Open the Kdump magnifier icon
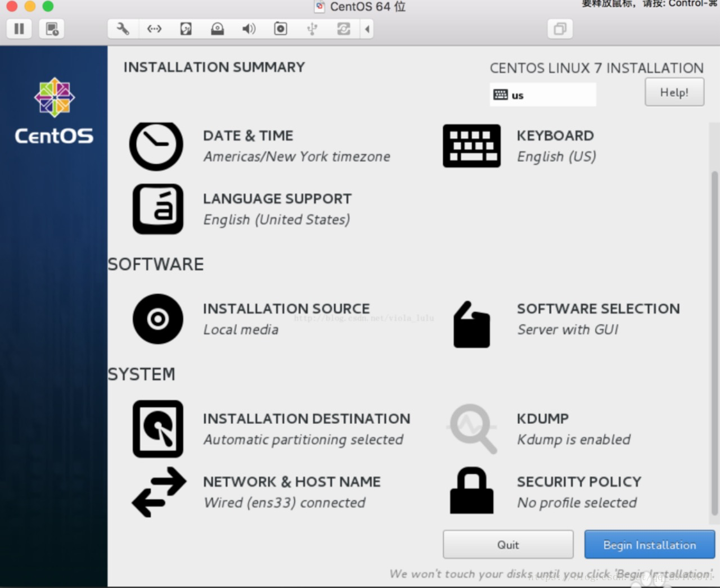720x588 pixels. 472,429
